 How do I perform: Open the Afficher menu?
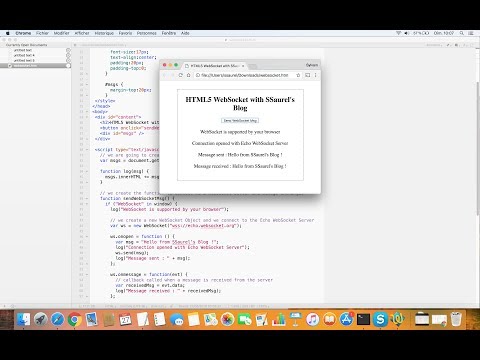click(x=82, y=33)
